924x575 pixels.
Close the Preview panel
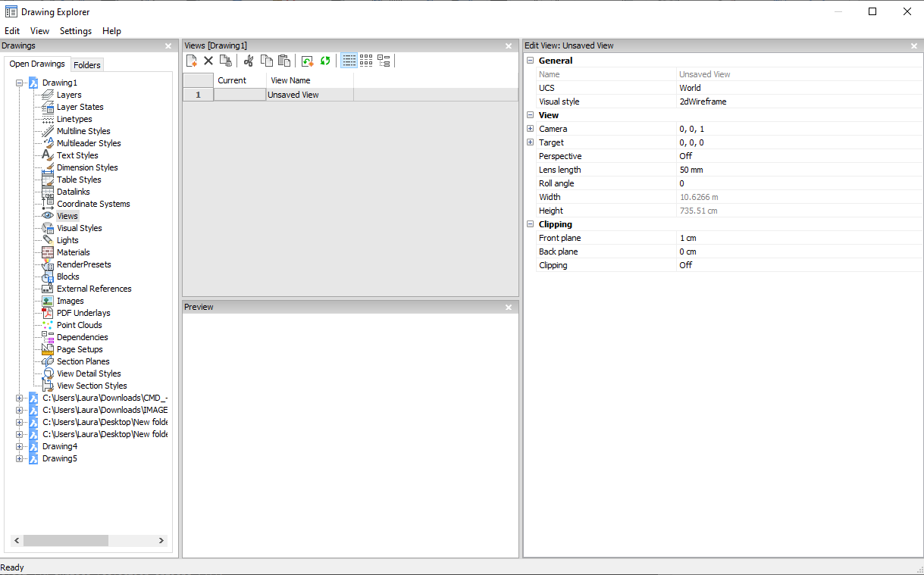[x=509, y=307]
